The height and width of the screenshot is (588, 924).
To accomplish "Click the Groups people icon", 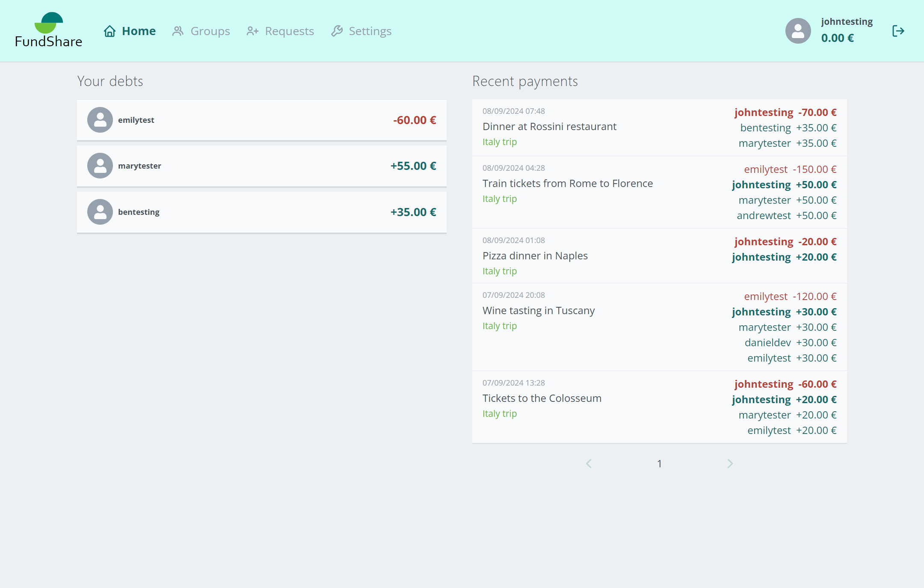I will [x=178, y=31].
